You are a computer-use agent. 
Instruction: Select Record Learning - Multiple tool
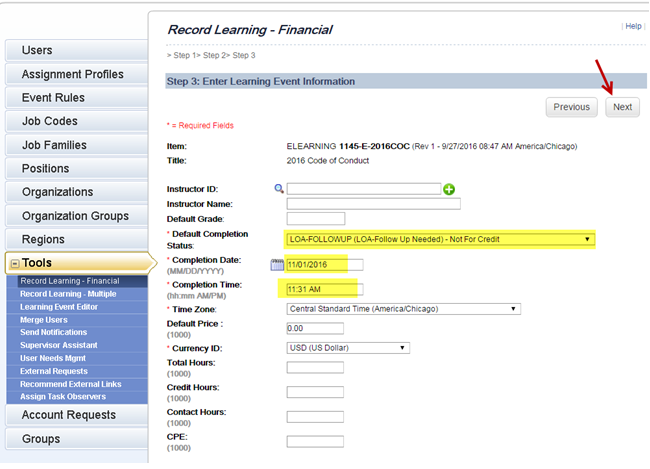[68, 294]
